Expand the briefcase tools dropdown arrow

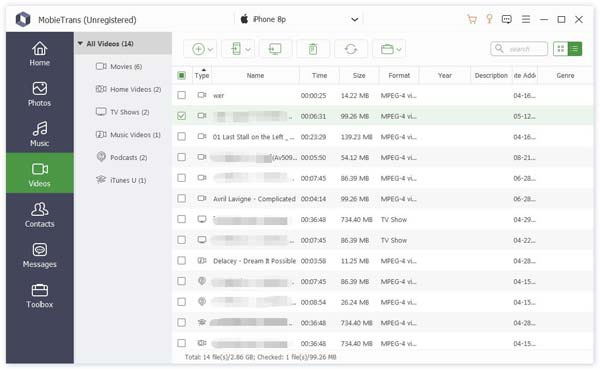tap(399, 49)
